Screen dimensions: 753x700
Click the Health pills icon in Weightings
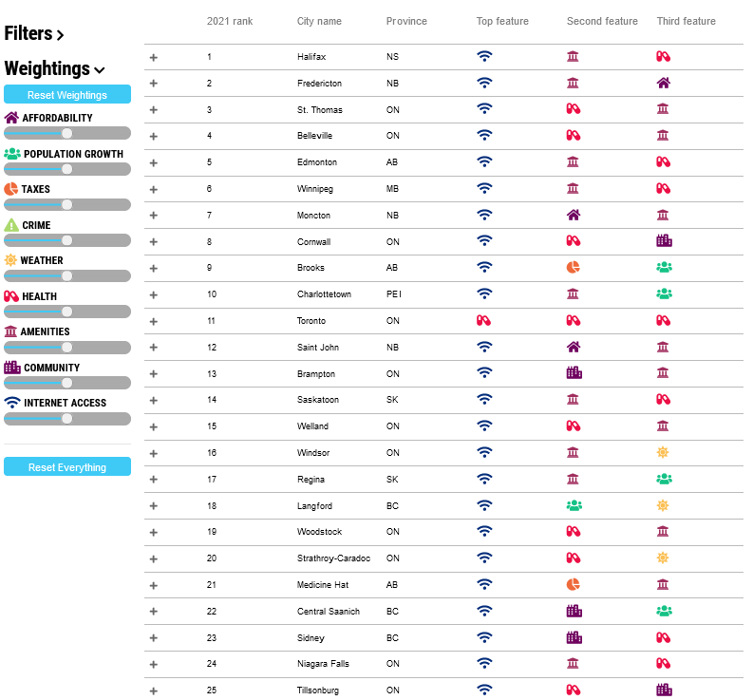click(x=11, y=296)
